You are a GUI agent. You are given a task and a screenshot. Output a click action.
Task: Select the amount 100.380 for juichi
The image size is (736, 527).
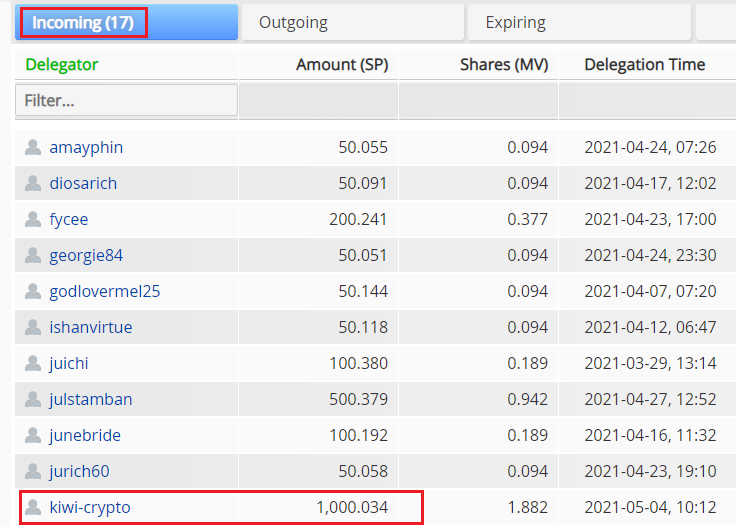pyautogui.click(x=359, y=363)
